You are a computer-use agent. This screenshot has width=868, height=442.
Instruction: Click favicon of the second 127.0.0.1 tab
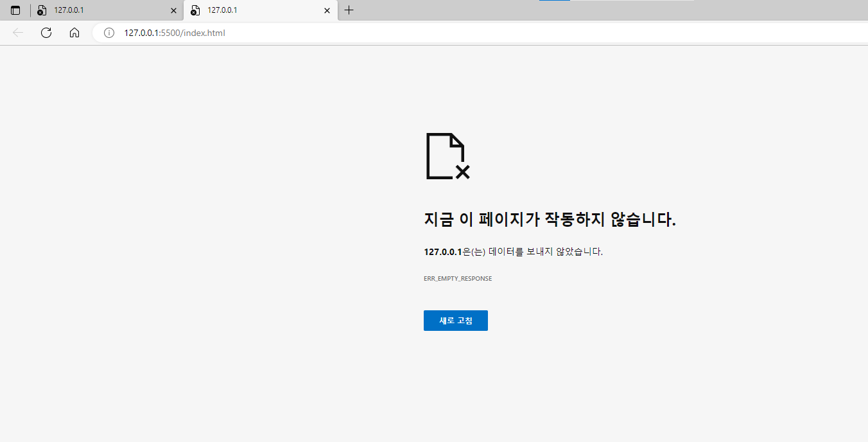click(195, 10)
